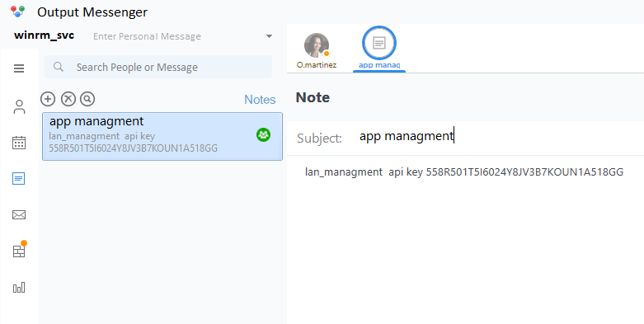Open the wall icon with orange notification dot
The width and height of the screenshot is (644, 324).
pyautogui.click(x=19, y=250)
